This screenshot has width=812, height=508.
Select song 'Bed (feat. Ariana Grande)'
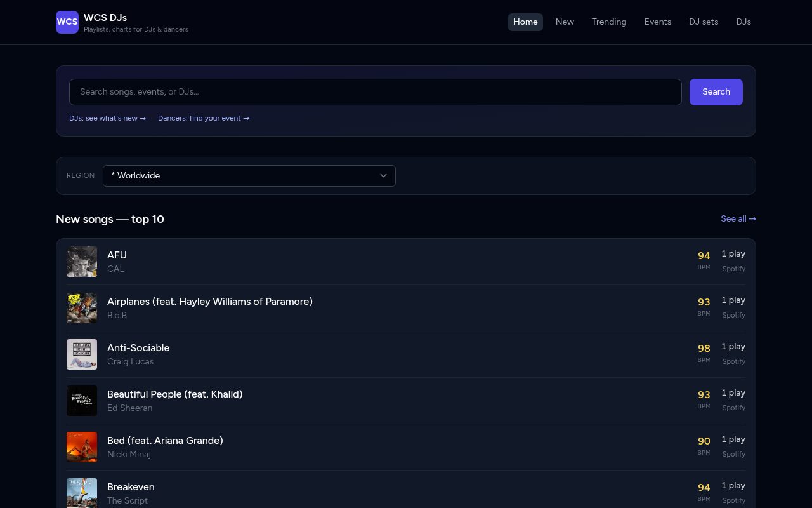pyautogui.click(x=165, y=441)
